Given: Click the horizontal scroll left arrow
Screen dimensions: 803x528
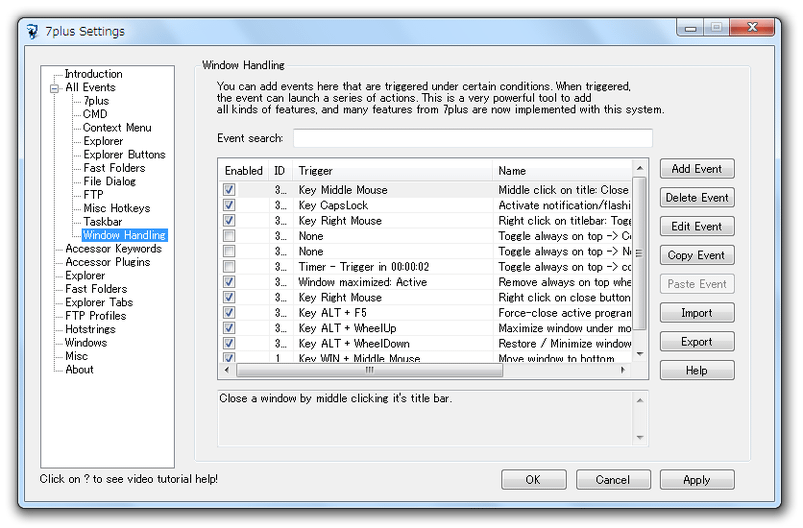Looking at the screenshot, I should pos(227,370).
